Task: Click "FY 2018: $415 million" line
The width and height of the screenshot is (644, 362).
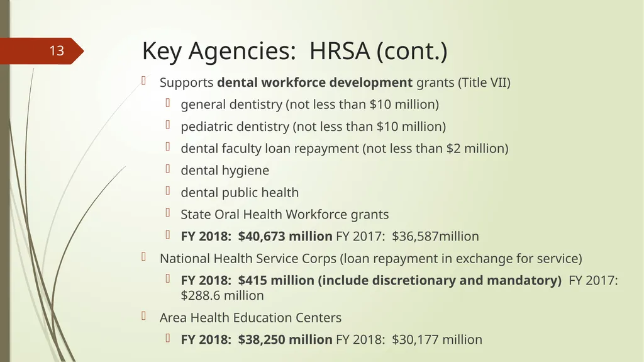Action: (399, 281)
